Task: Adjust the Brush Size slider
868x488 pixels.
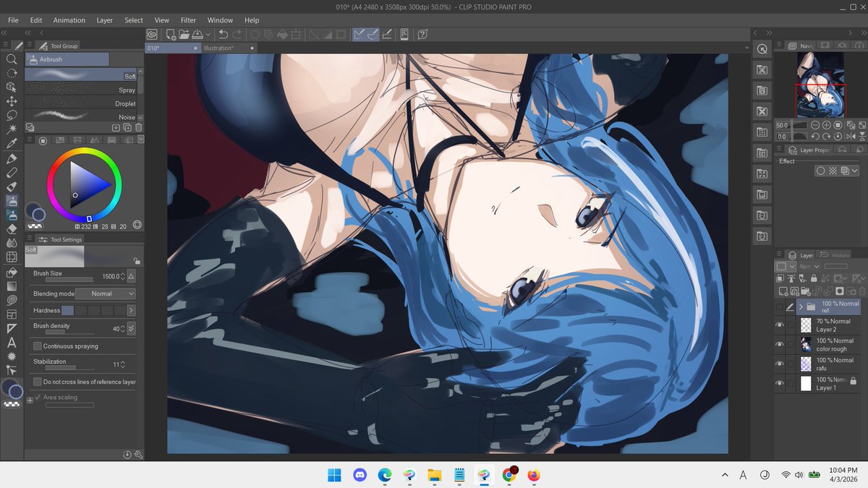Action: coord(69,279)
